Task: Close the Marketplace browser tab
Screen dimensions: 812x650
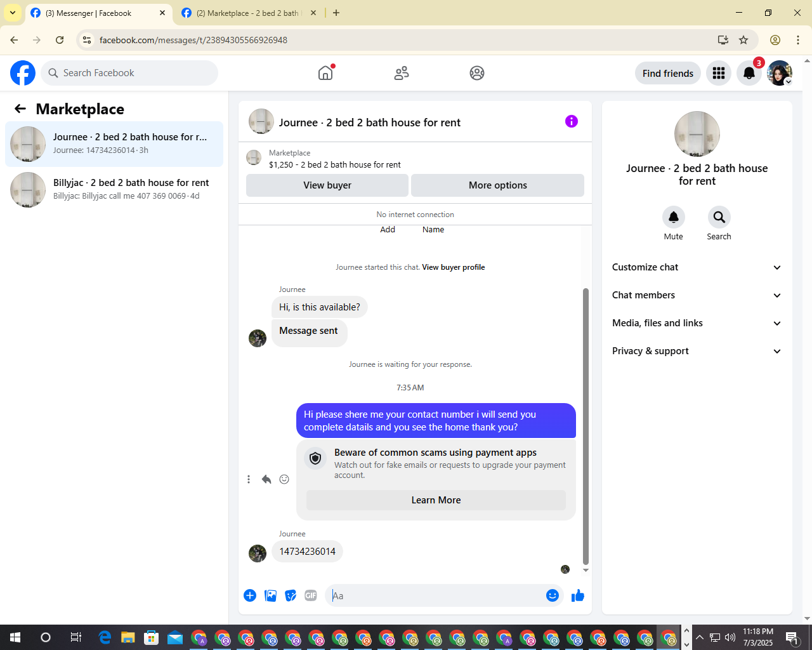Action: [313, 13]
